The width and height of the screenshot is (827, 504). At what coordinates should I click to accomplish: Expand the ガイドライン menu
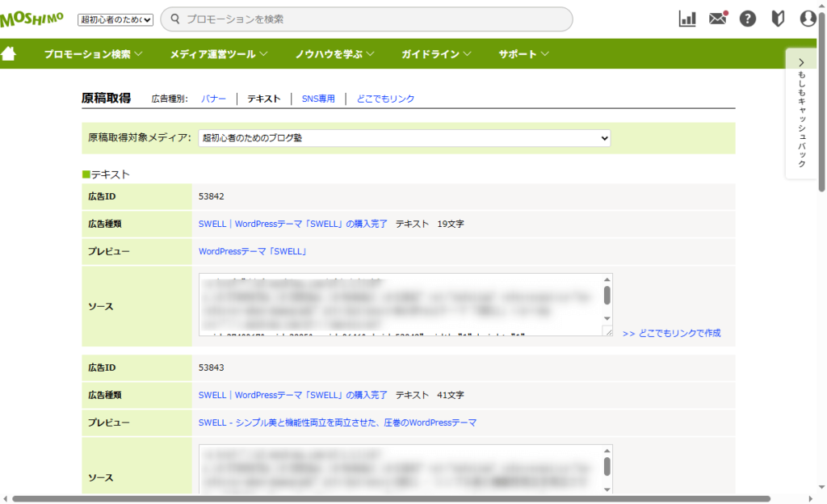tap(436, 54)
